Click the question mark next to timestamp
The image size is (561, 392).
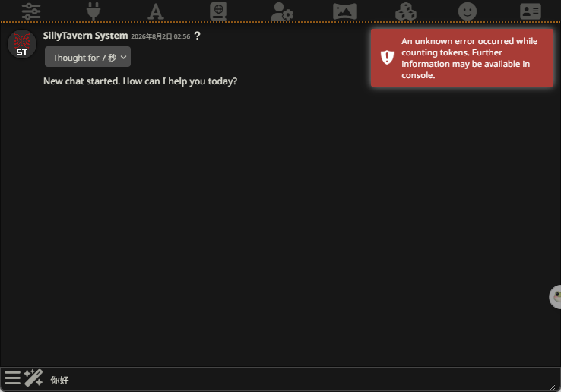(x=197, y=36)
